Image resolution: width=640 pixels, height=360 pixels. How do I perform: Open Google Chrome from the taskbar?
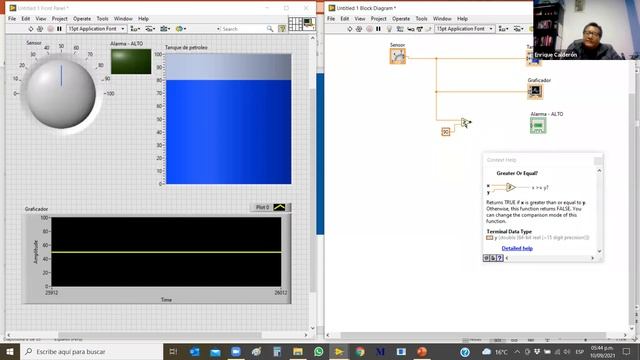click(360, 351)
